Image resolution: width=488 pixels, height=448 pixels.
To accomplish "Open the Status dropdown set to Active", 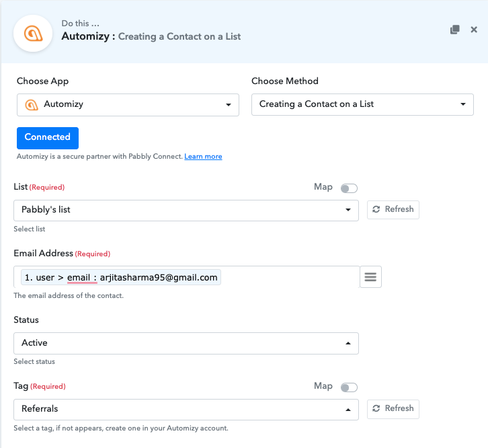I will click(186, 343).
